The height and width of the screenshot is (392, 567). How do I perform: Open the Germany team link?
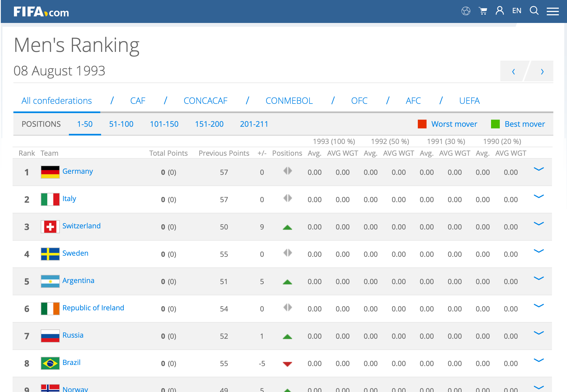coord(78,171)
